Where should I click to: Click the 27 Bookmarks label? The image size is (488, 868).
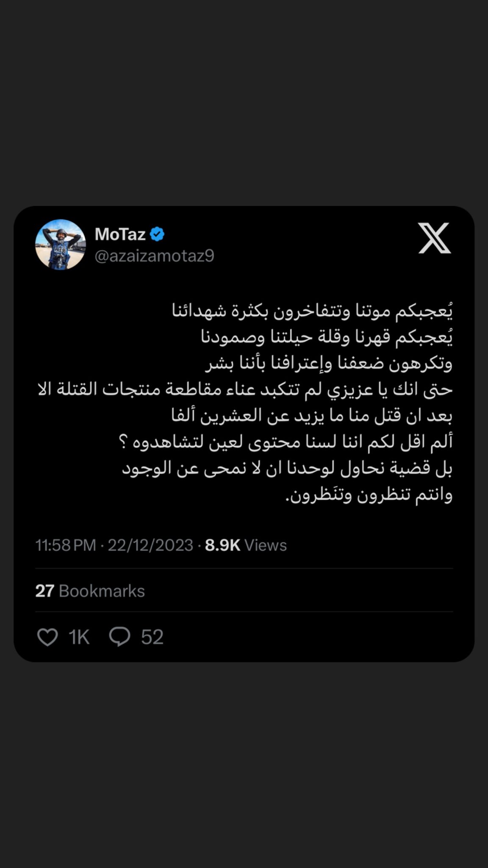(x=90, y=591)
